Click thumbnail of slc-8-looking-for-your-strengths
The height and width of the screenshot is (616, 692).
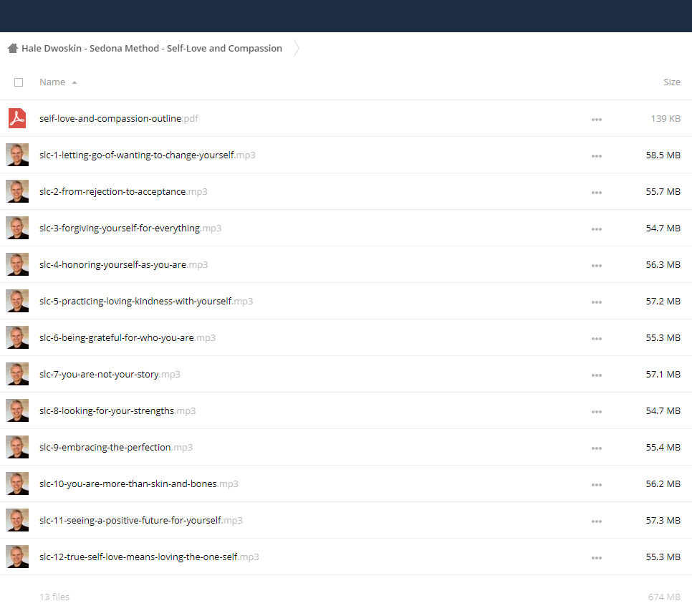pos(17,411)
